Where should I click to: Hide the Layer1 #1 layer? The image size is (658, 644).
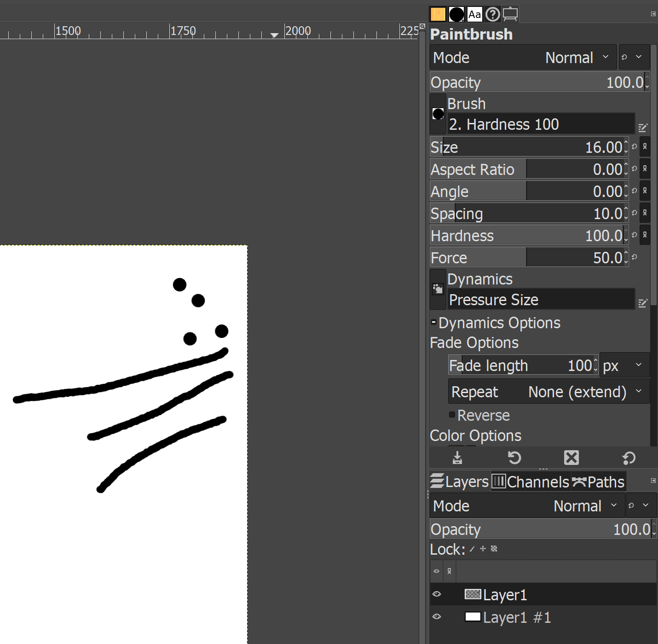(x=437, y=617)
